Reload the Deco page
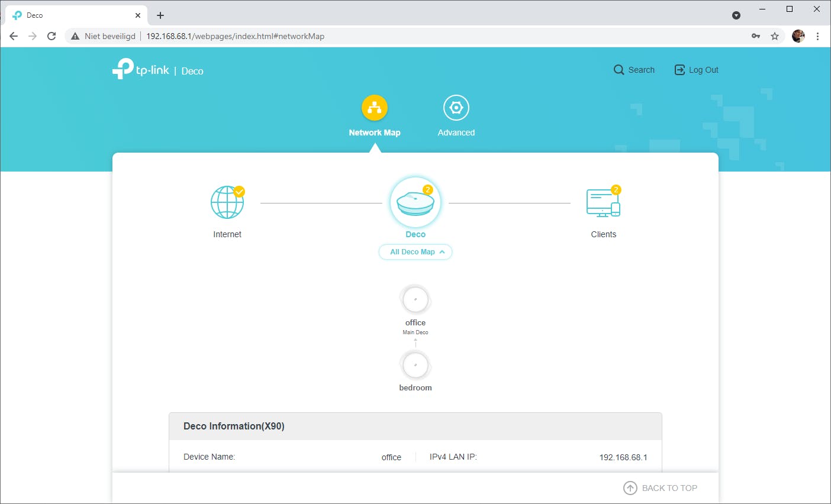This screenshot has width=831, height=504. 51,36
